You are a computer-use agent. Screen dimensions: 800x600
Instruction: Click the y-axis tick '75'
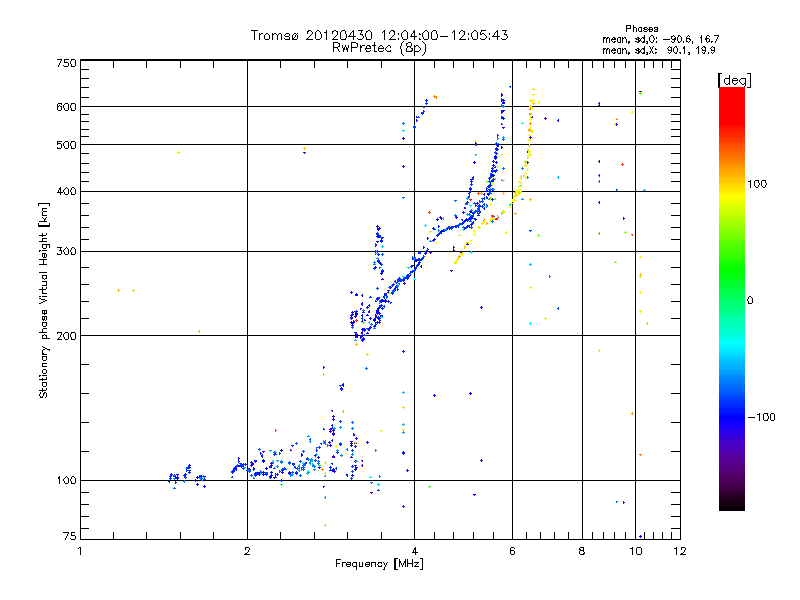[x=70, y=536]
